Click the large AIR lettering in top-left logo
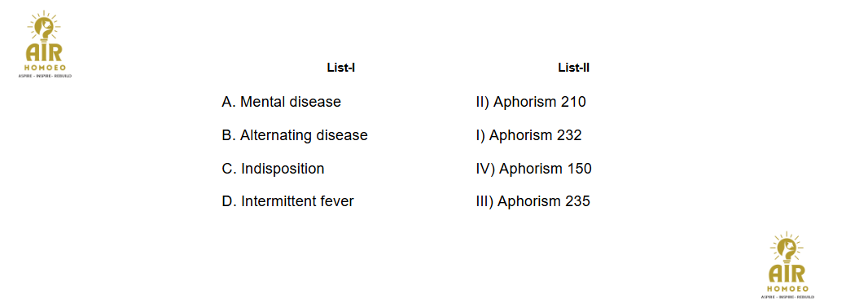The image size is (868, 308). pyautogui.click(x=45, y=53)
